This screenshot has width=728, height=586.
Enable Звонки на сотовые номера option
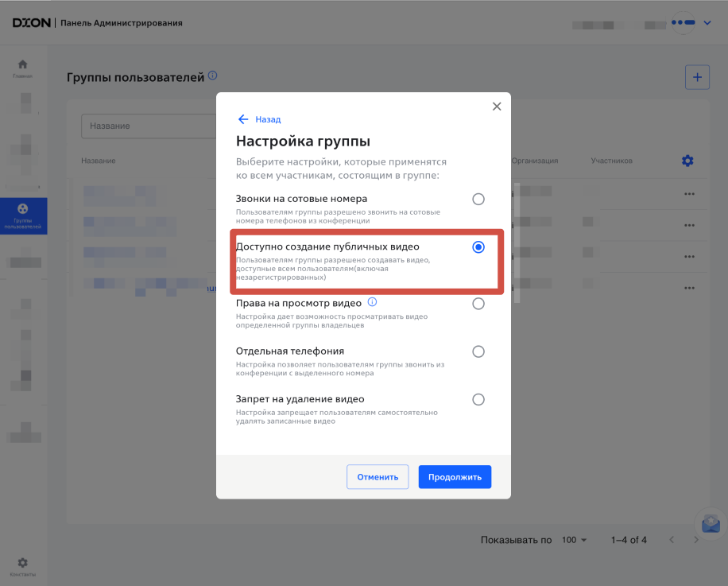tap(478, 199)
